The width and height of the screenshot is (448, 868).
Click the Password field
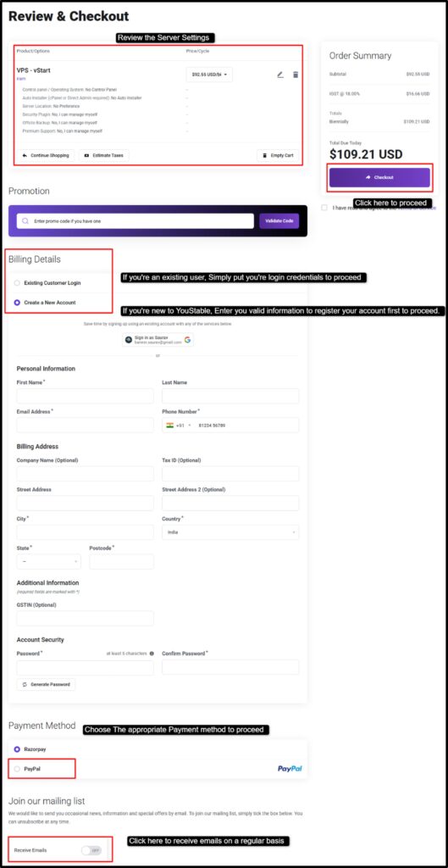(86, 667)
